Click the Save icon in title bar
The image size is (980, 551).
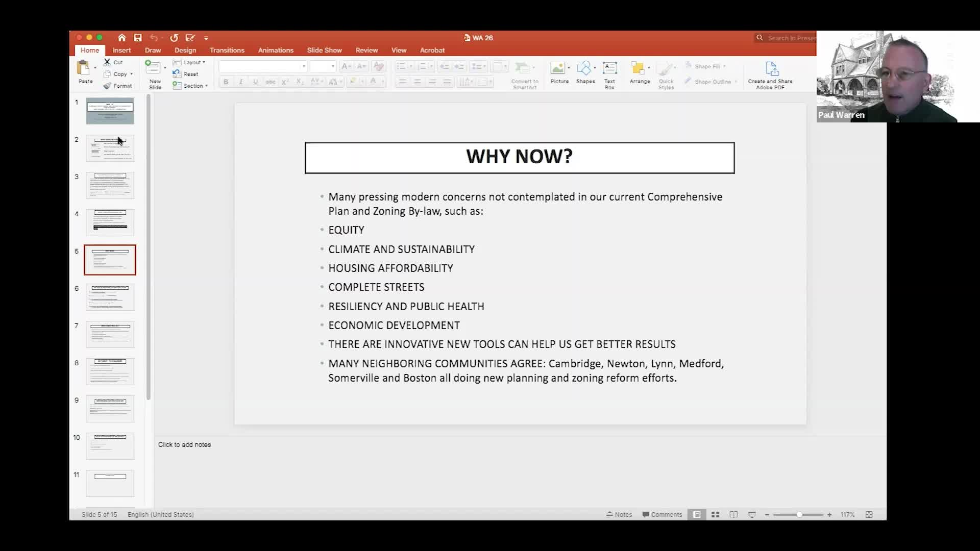click(138, 38)
